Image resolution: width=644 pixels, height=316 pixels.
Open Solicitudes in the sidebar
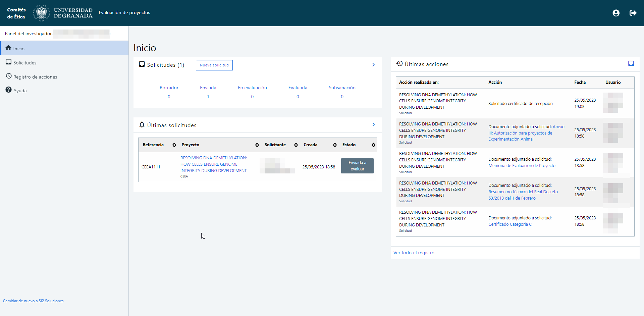tap(24, 63)
